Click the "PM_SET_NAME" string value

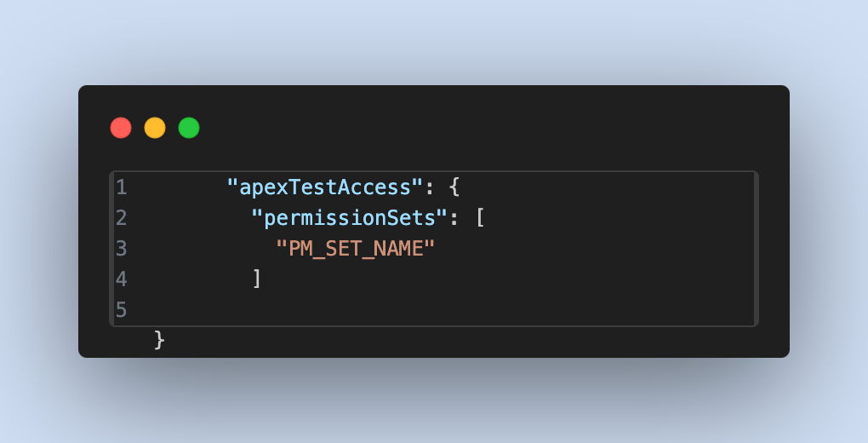click(356, 248)
